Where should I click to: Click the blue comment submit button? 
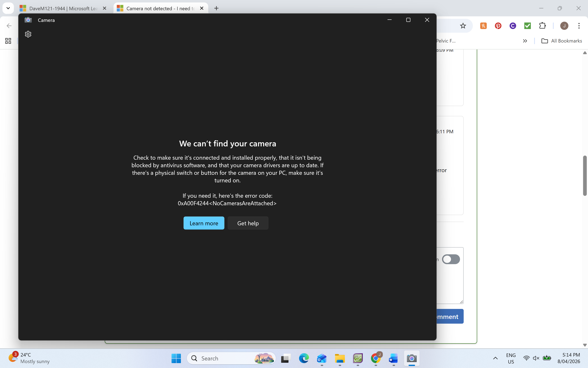pyautogui.click(x=450, y=316)
